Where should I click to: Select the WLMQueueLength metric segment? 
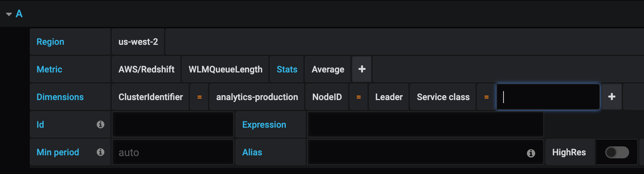225,69
